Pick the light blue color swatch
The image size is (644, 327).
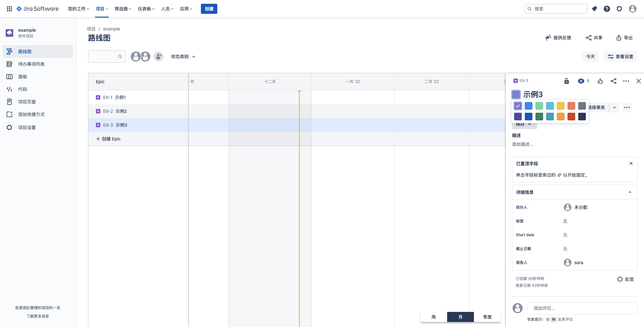coord(550,106)
